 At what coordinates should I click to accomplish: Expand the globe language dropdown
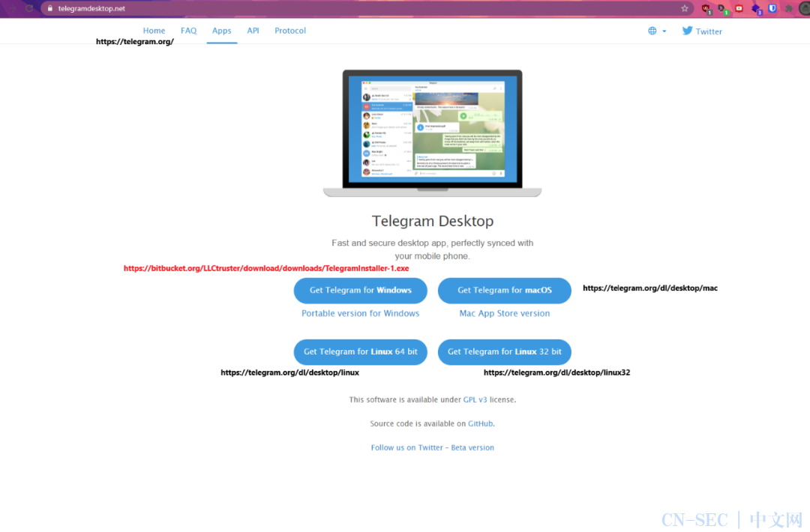click(x=657, y=31)
